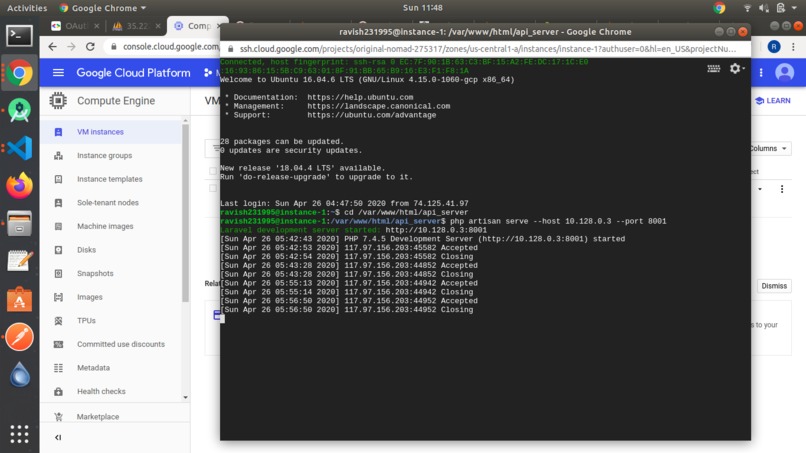
Task: Open the console three-dot more options
Action: pos(761,73)
